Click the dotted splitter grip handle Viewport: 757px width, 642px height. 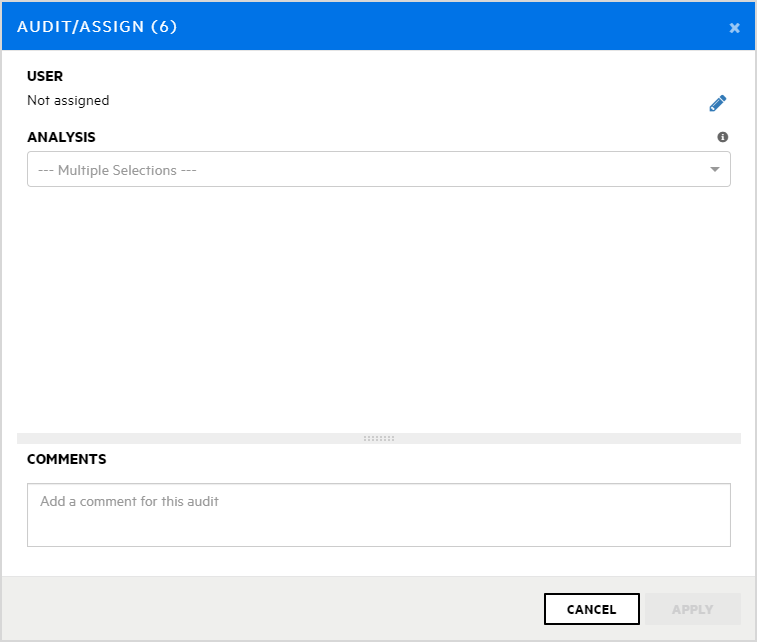379,438
